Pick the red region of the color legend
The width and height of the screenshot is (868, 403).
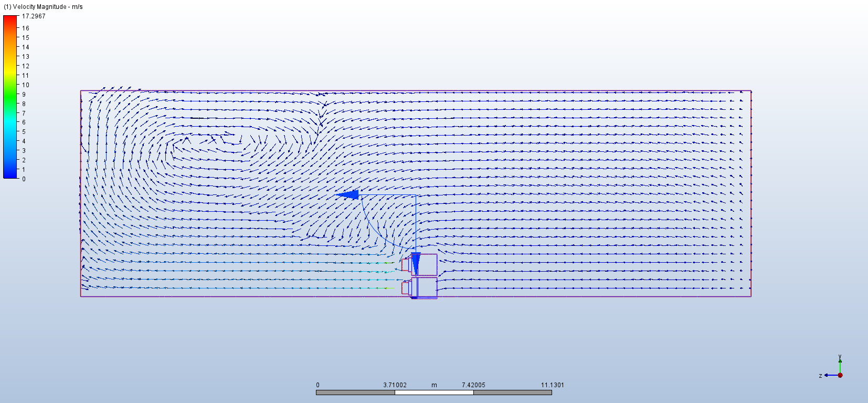click(10, 21)
